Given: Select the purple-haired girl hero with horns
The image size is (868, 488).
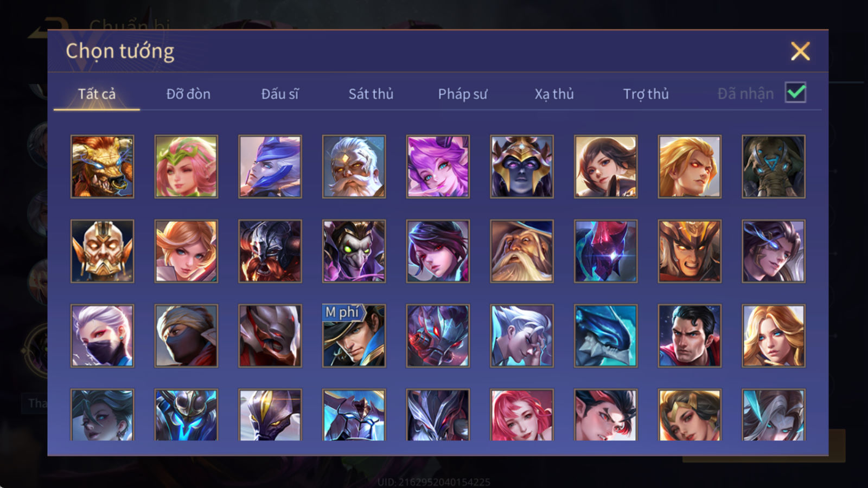Looking at the screenshot, I should click(x=438, y=166).
